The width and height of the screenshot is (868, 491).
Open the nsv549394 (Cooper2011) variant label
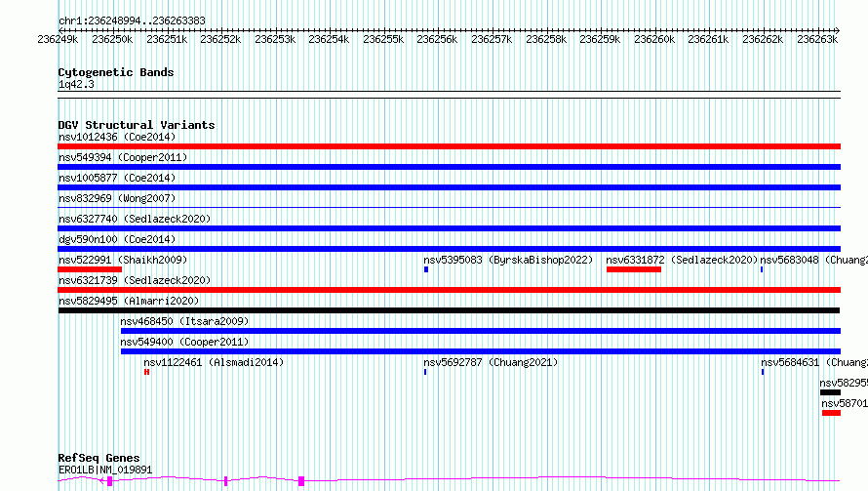coord(123,157)
